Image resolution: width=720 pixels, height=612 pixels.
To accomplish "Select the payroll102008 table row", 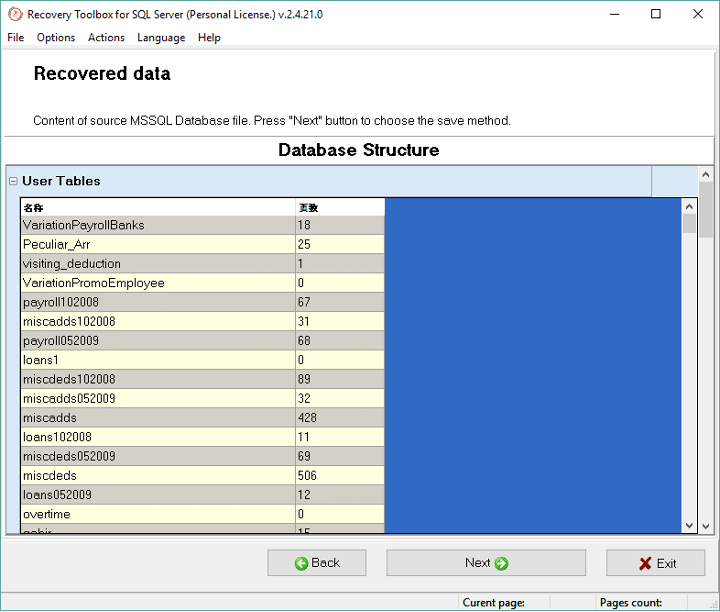I will (202, 302).
